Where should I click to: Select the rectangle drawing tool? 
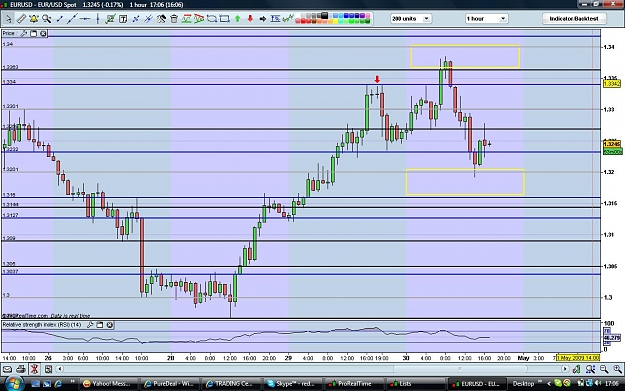[224, 19]
